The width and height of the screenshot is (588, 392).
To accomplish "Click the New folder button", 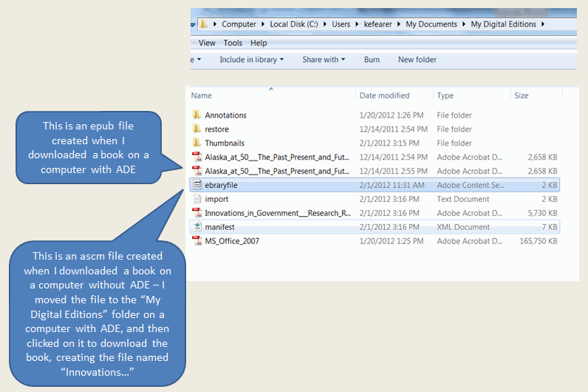I will point(417,60).
